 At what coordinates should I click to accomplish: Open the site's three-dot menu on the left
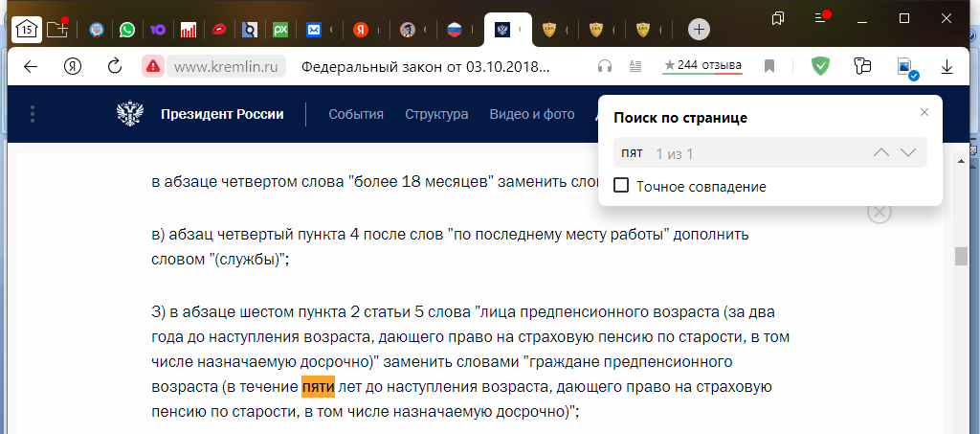tap(33, 114)
